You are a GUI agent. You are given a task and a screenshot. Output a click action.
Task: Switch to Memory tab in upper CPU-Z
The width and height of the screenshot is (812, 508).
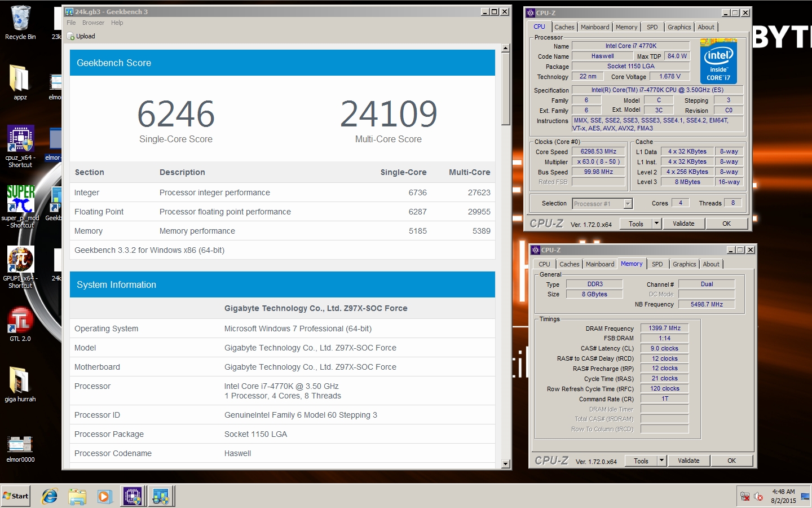[x=626, y=27]
